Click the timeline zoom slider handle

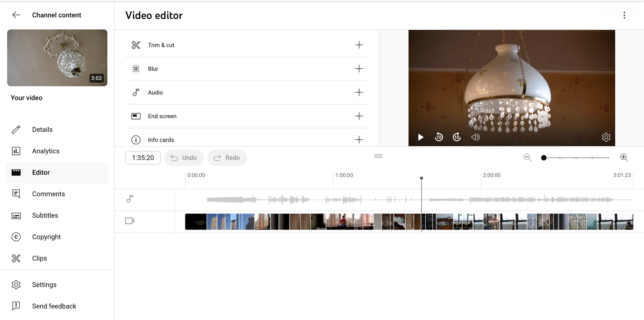point(544,158)
